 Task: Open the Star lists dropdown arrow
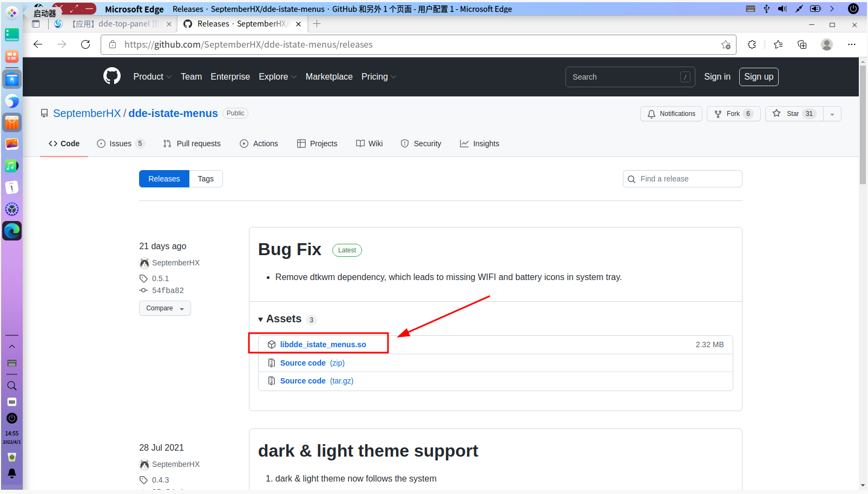832,114
